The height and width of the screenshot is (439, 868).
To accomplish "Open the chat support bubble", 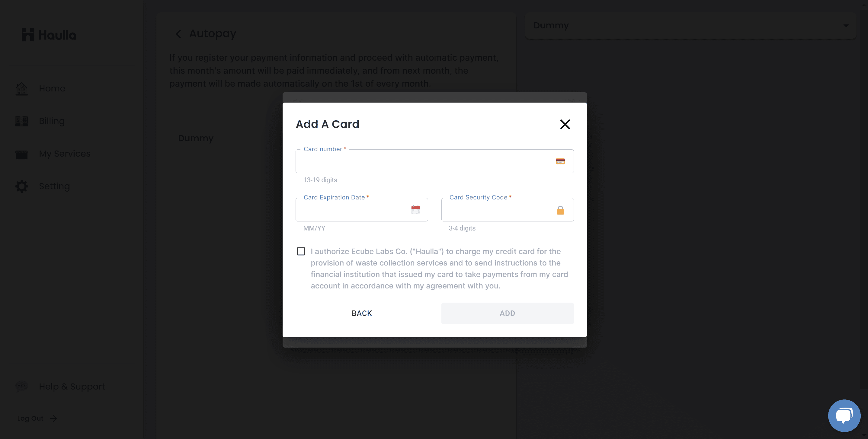I will pos(844,415).
